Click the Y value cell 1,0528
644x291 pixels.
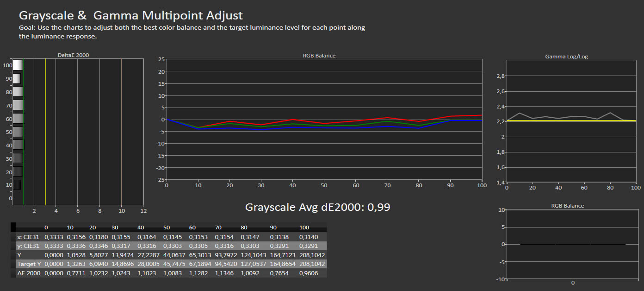(x=76, y=255)
